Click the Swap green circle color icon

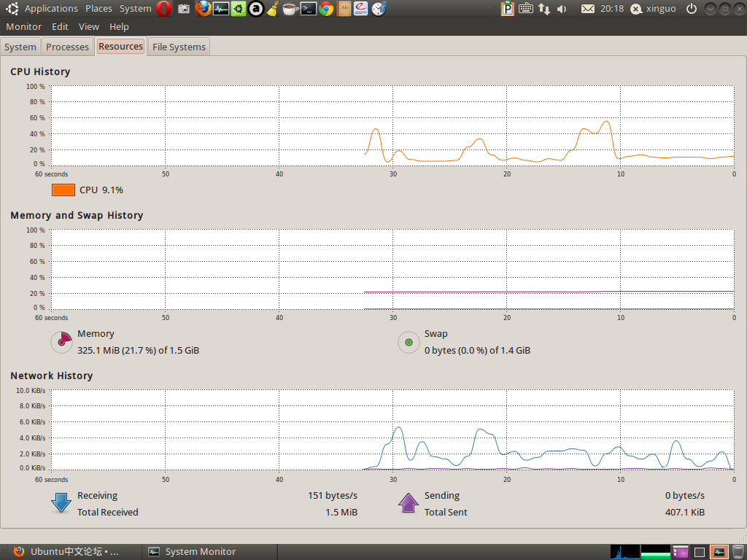[409, 342]
